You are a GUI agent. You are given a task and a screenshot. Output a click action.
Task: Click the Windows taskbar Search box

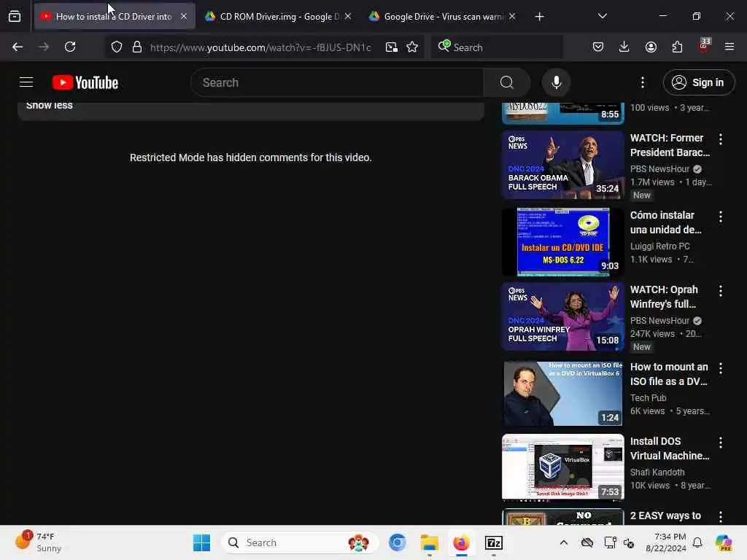click(300, 542)
